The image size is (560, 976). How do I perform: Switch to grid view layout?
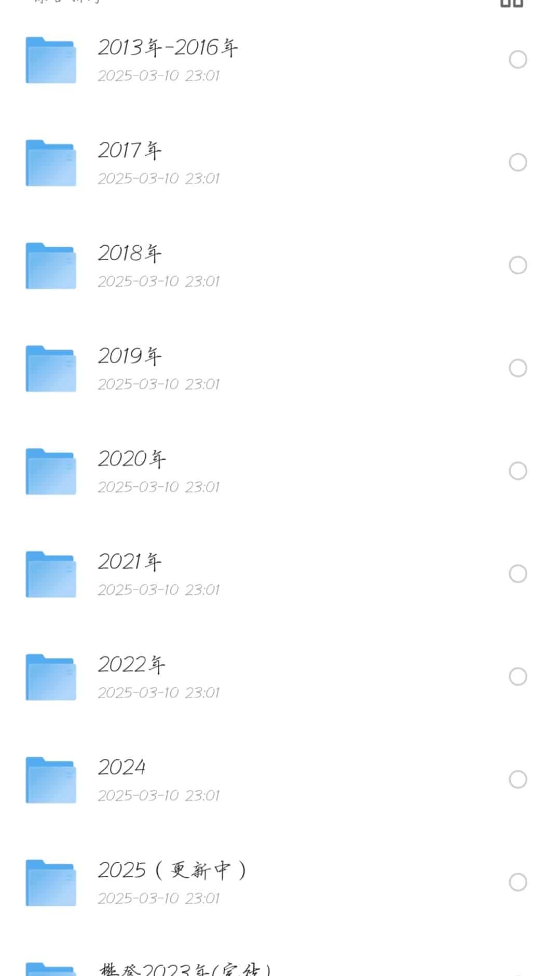(511, 3)
